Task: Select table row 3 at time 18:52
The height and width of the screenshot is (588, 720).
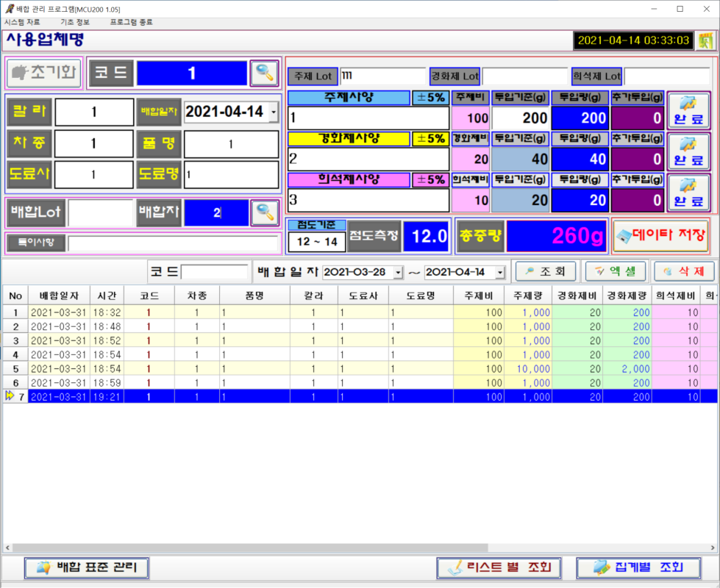Action: pos(360,340)
